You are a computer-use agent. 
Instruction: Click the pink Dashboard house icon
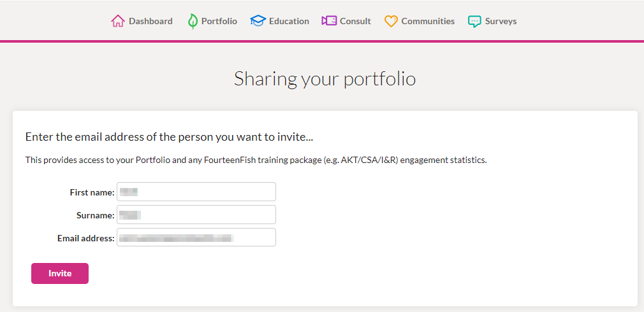118,21
